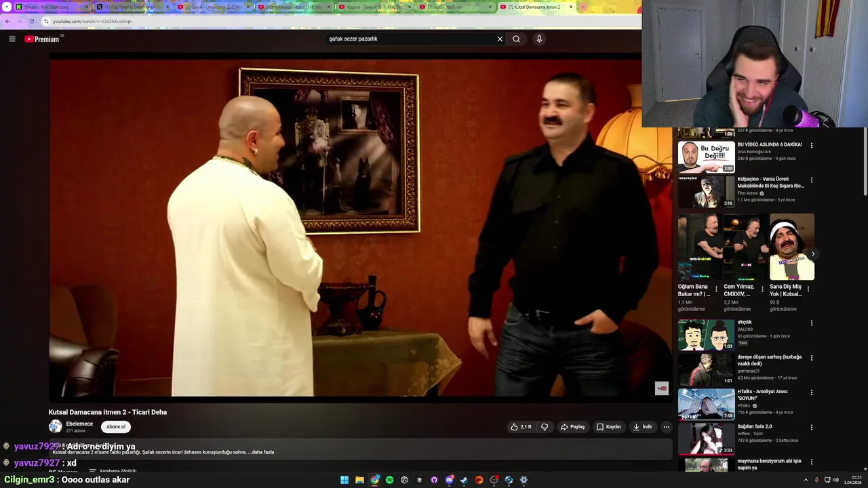
Task: Switch to Kick Dashboard stream tab
Action: pyautogui.click(x=51, y=7)
